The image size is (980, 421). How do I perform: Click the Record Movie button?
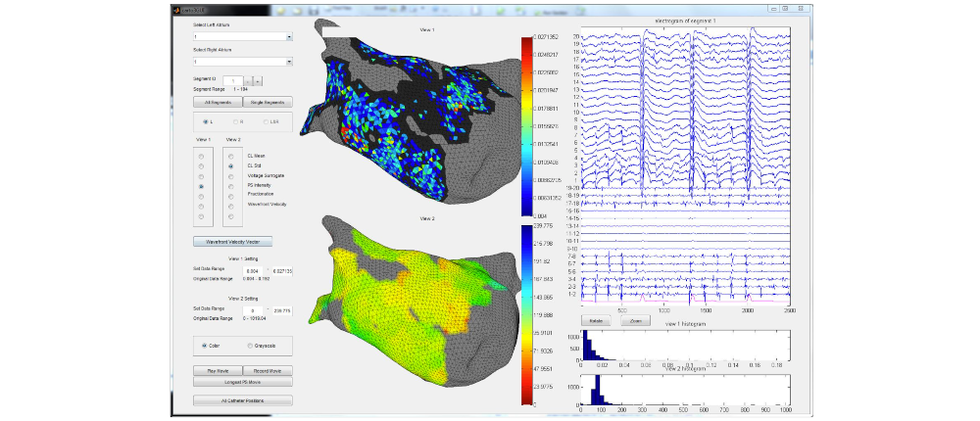coord(268,371)
